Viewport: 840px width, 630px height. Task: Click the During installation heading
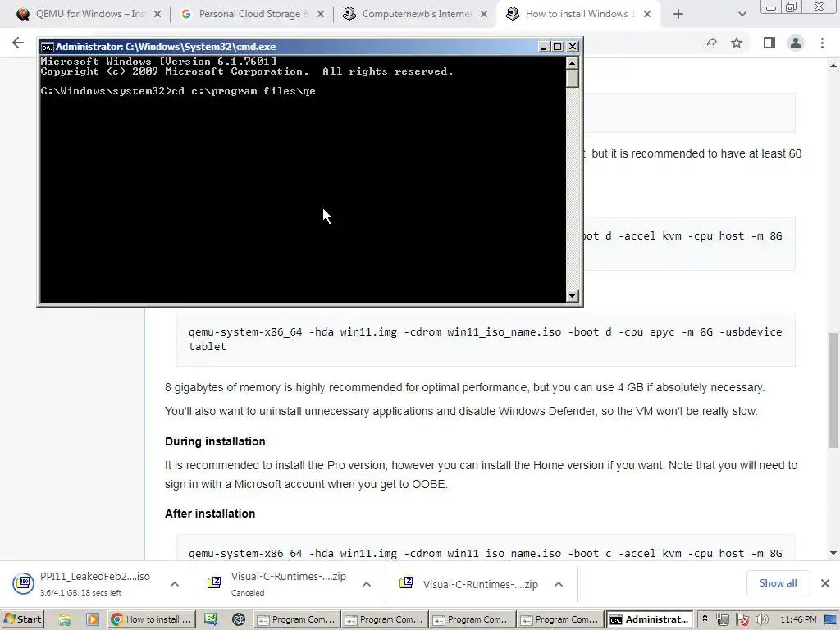click(215, 441)
